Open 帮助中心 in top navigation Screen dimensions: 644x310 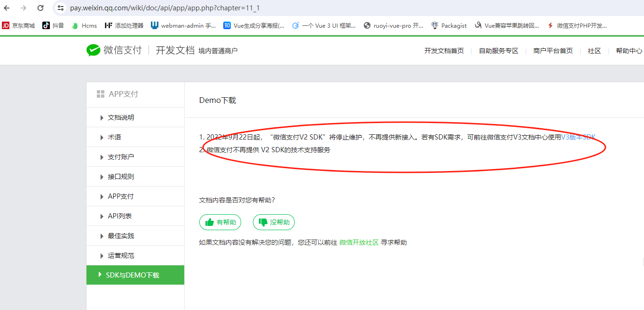(x=629, y=51)
